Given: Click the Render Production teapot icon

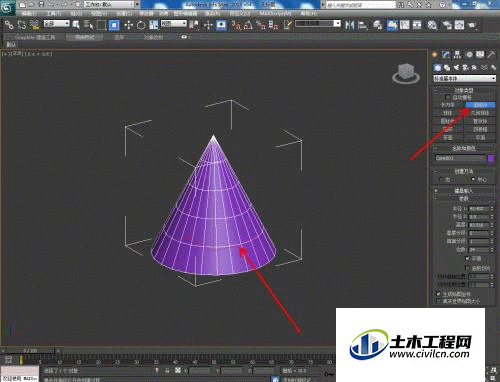Looking at the screenshot, I should click(472, 25).
